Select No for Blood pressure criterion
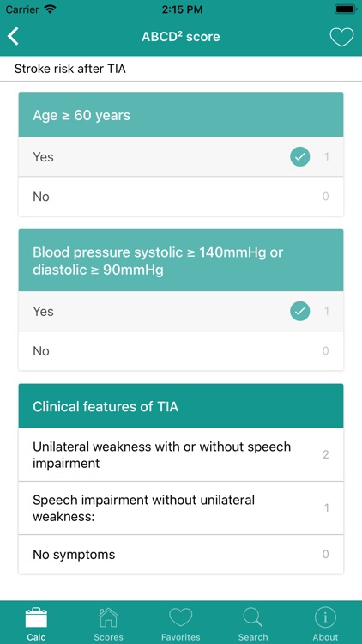The width and height of the screenshot is (362, 644). coord(181,350)
